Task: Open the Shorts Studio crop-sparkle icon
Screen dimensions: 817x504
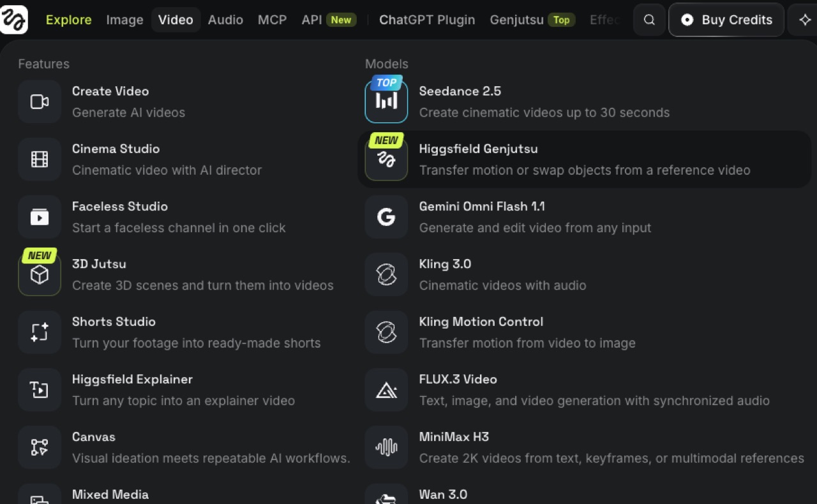Action: click(x=40, y=332)
